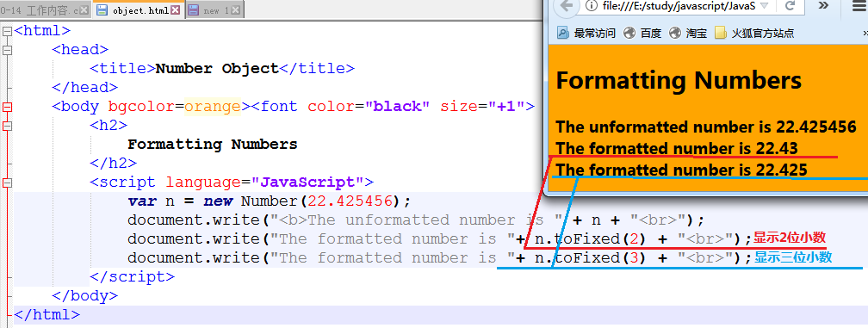Click the closing </body> tag
Screen dimensions: 868x328
pos(84,295)
